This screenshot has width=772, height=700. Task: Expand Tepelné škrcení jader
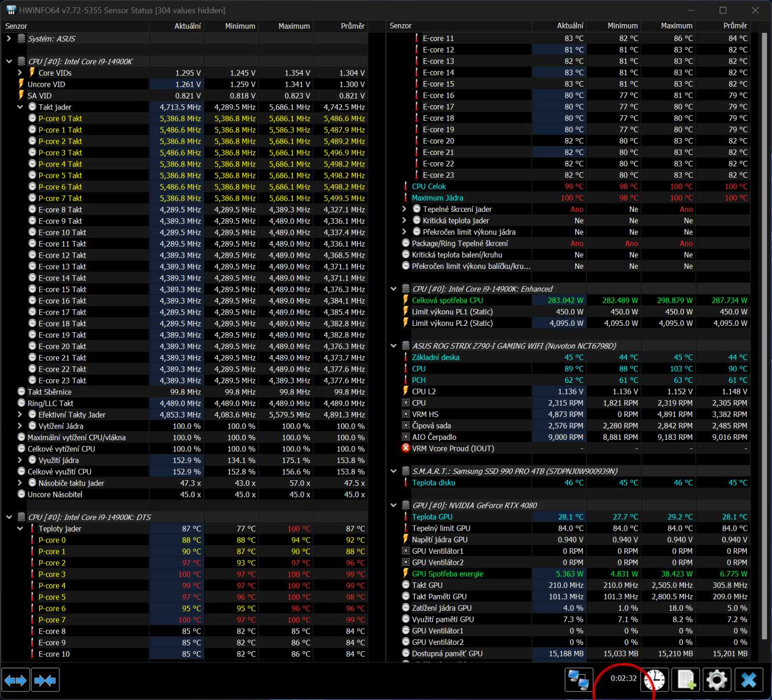click(404, 209)
